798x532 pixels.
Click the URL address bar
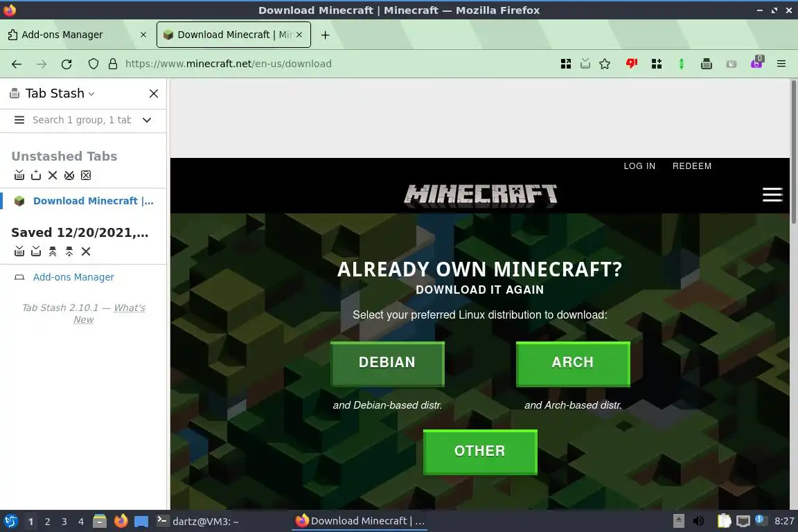pos(336,64)
